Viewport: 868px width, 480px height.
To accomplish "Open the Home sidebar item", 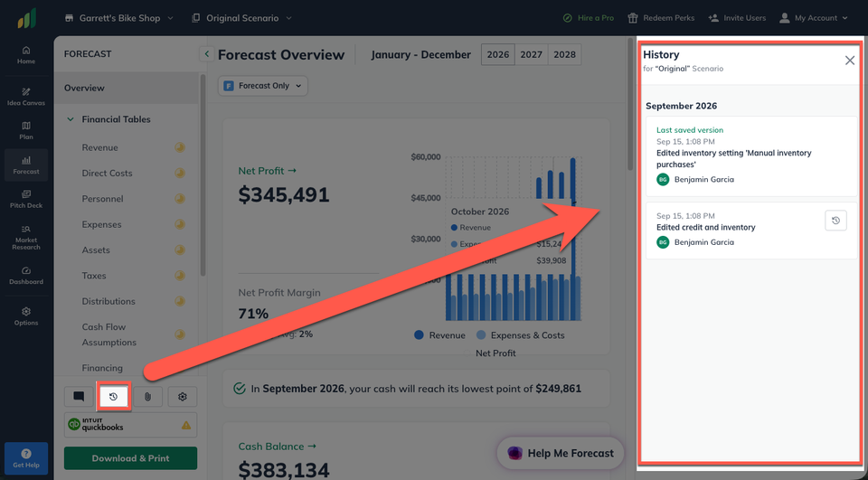I will [26, 55].
